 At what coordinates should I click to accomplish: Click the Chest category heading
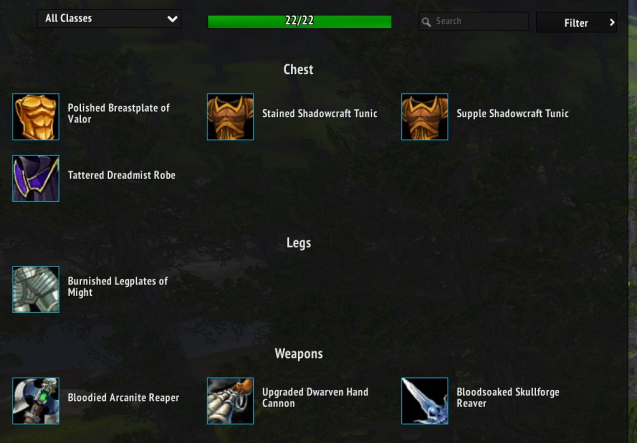(x=298, y=69)
